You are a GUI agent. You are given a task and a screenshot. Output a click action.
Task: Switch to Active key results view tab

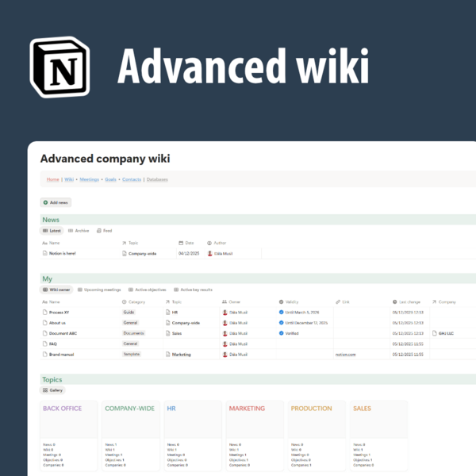(x=193, y=290)
